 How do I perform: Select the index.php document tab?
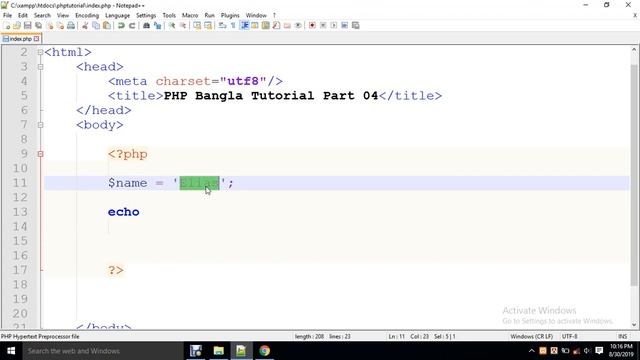coord(20,39)
